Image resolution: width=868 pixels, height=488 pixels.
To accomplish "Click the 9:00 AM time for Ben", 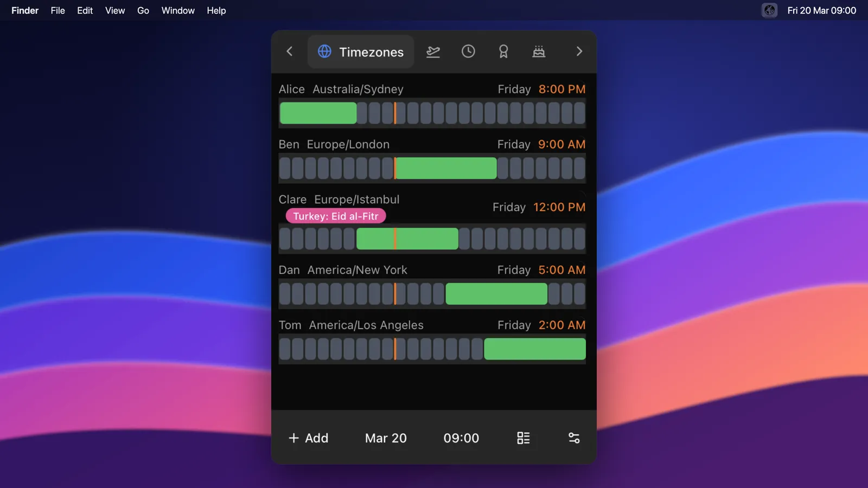I will pos(562,145).
